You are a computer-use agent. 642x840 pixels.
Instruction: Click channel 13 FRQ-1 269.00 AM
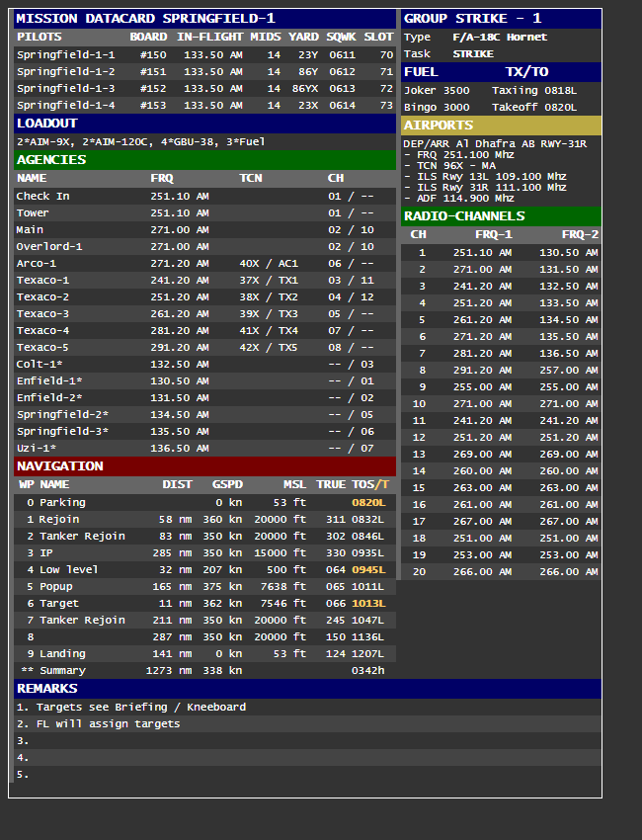pyautogui.click(x=482, y=455)
